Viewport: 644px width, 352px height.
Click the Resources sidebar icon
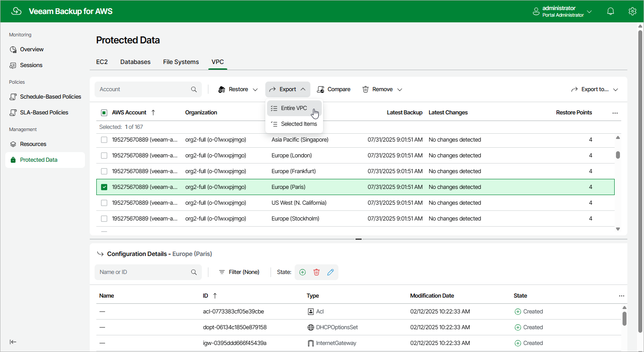(x=13, y=144)
